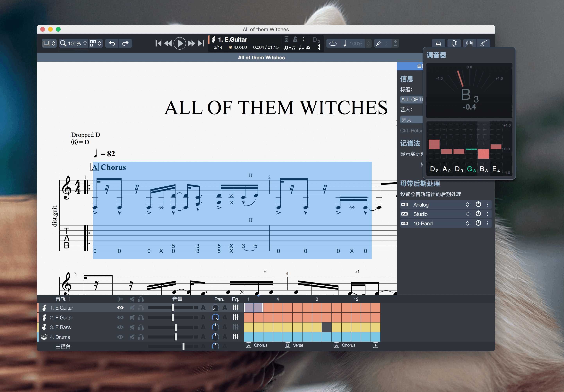Mute the 2. E.Guitar track
The height and width of the screenshot is (392, 564).
(x=132, y=317)
